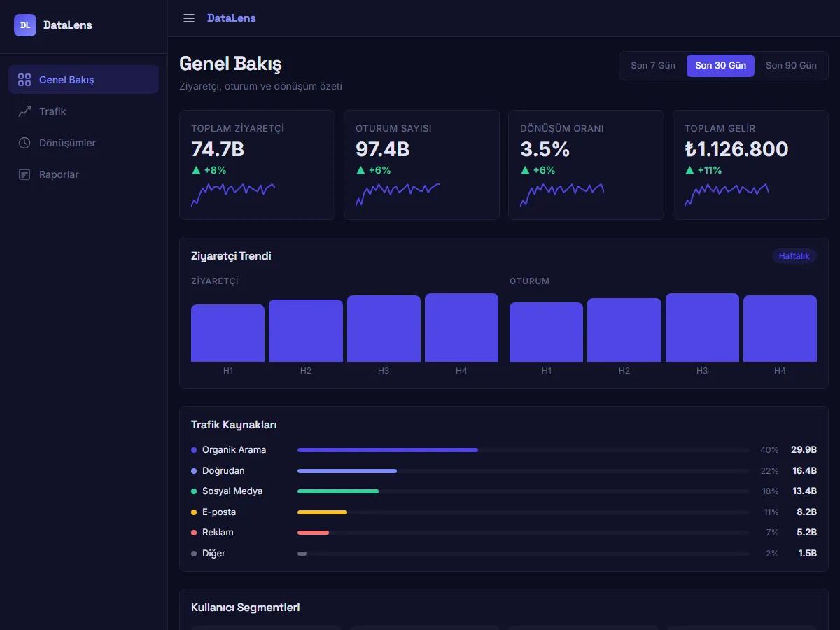
Task: Select the Son 90 Gün range
Action: click(x=791, y=66)
